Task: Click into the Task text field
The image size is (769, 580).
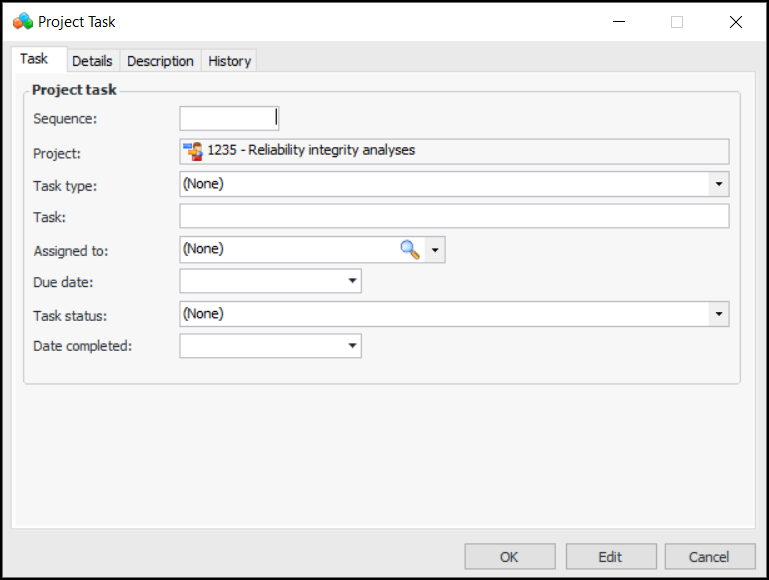Action: pos(453,216)
